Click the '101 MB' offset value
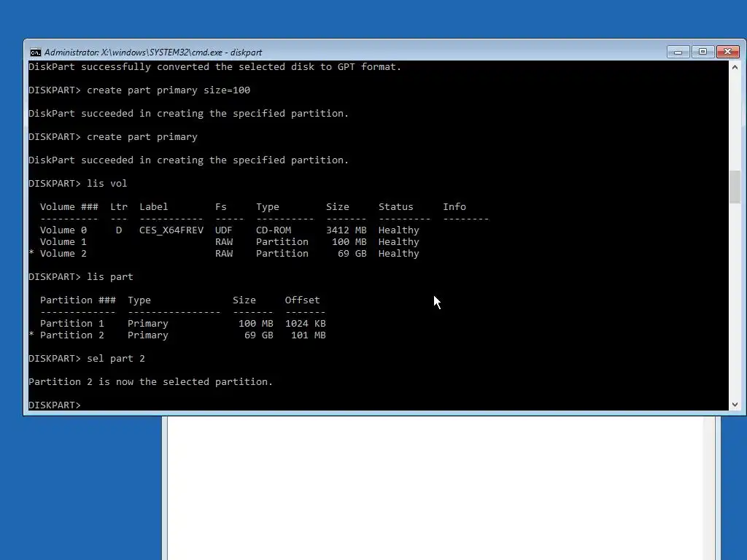 click(309, 335)
